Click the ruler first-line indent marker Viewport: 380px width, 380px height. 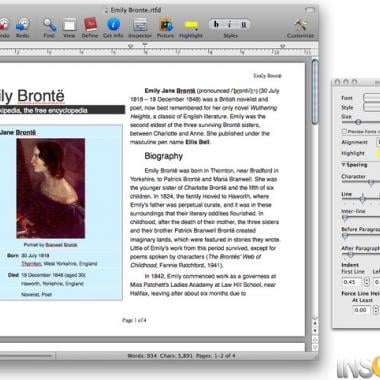(145, 44)
